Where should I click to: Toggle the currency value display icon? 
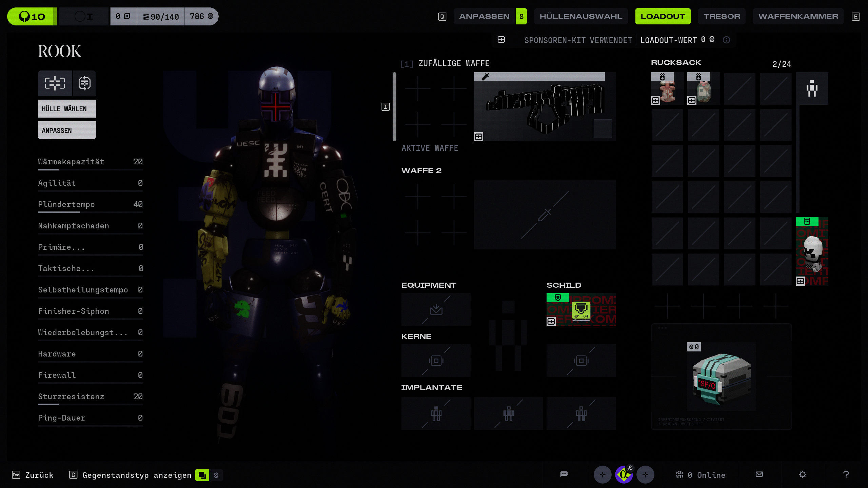(216, 475)
